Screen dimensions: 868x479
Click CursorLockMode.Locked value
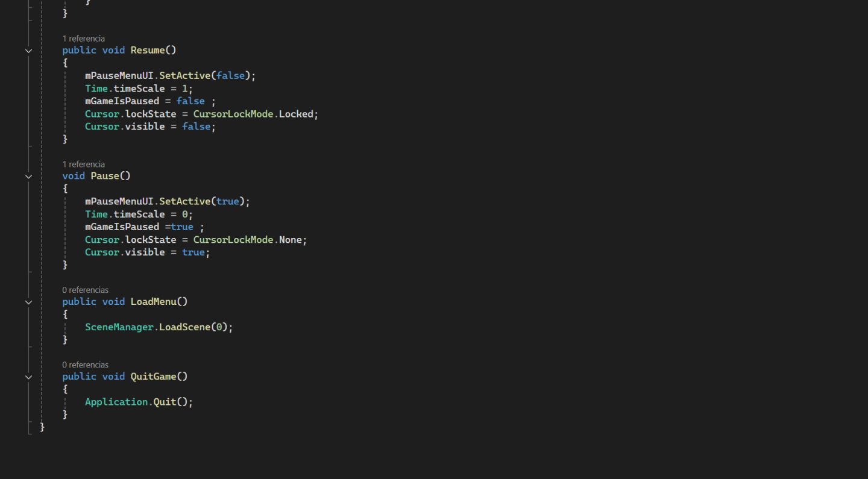click(254, 114)
